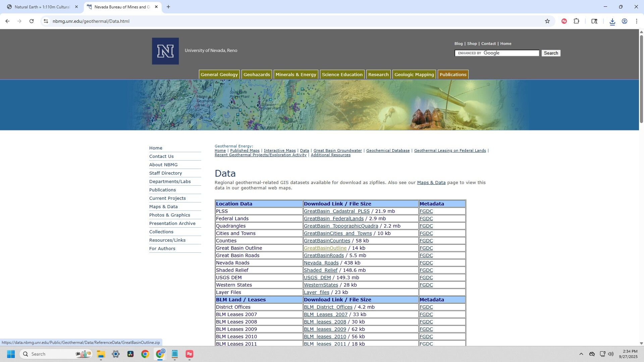Click the Google Search button
Image resolution: width=644 pixels, height=362 pixels.
[551, 53]
